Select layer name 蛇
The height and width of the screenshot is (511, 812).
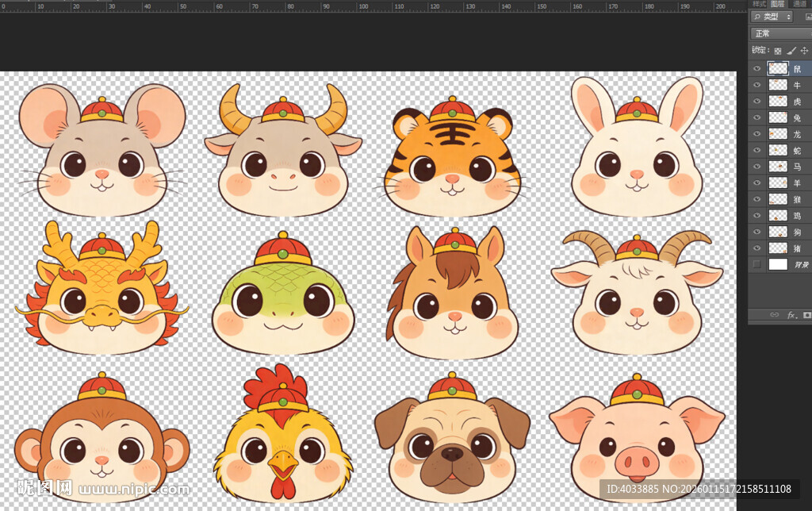tap(798, 150)
